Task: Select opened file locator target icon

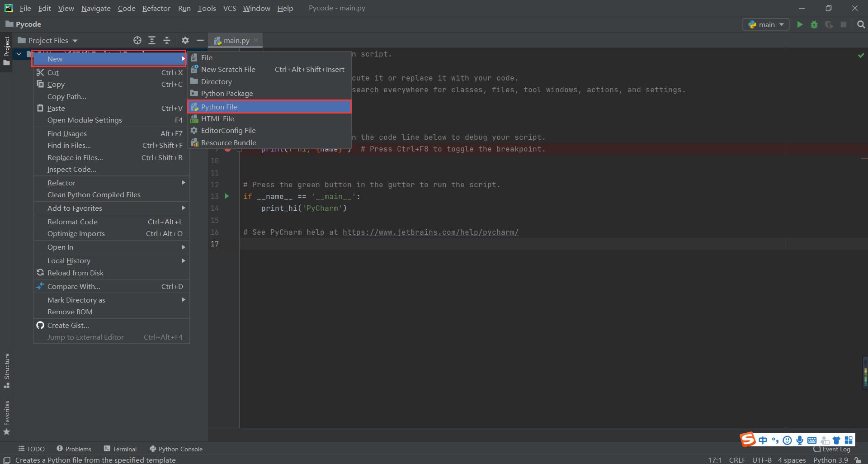Action: pyautogui.click(x=137, y=40)
